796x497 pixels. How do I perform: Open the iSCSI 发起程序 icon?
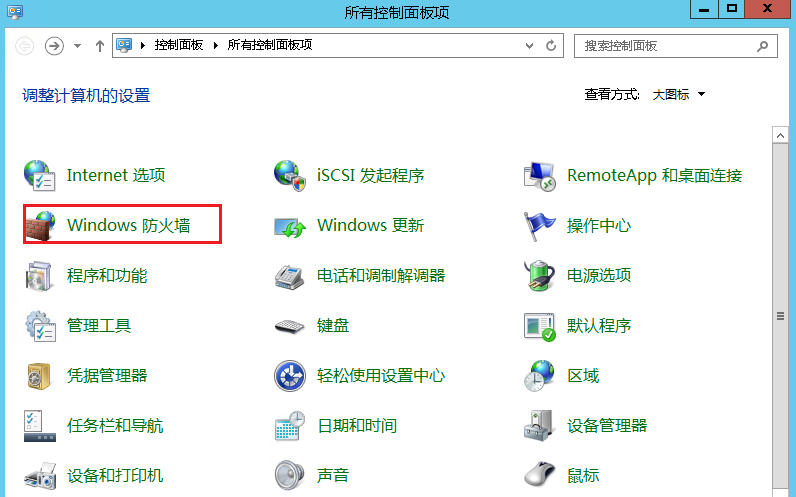point(290,175)
